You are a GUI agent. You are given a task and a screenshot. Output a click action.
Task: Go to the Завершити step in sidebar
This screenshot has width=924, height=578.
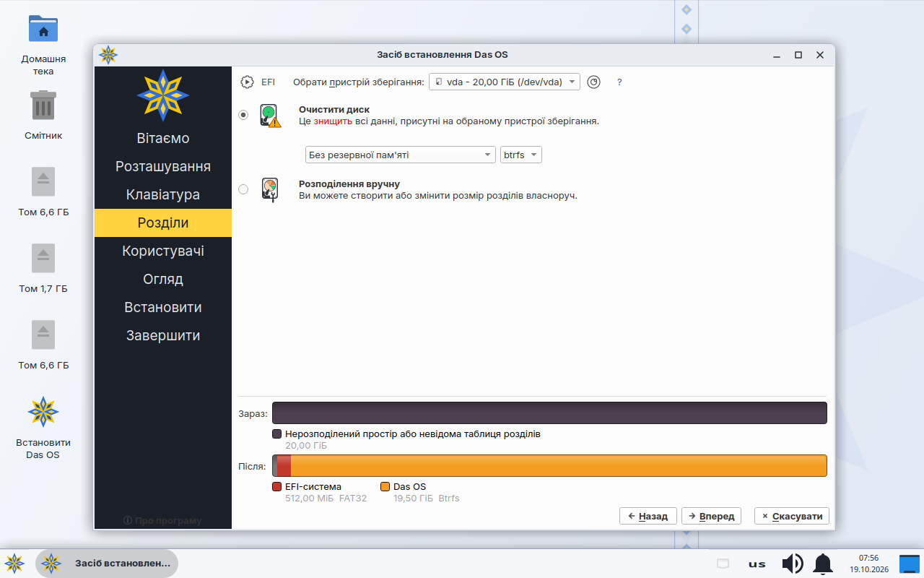pos(163,335)
